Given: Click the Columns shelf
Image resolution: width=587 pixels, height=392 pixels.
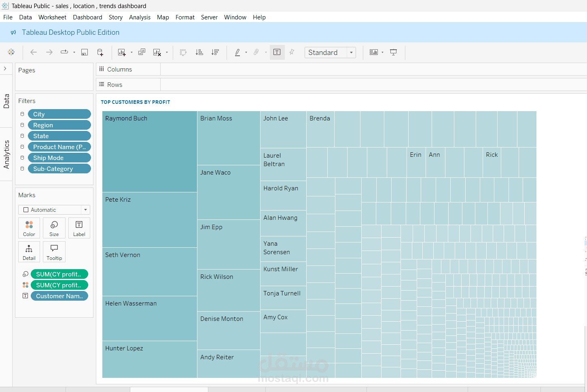Looking at the screenshot, I should click(341, 70).
